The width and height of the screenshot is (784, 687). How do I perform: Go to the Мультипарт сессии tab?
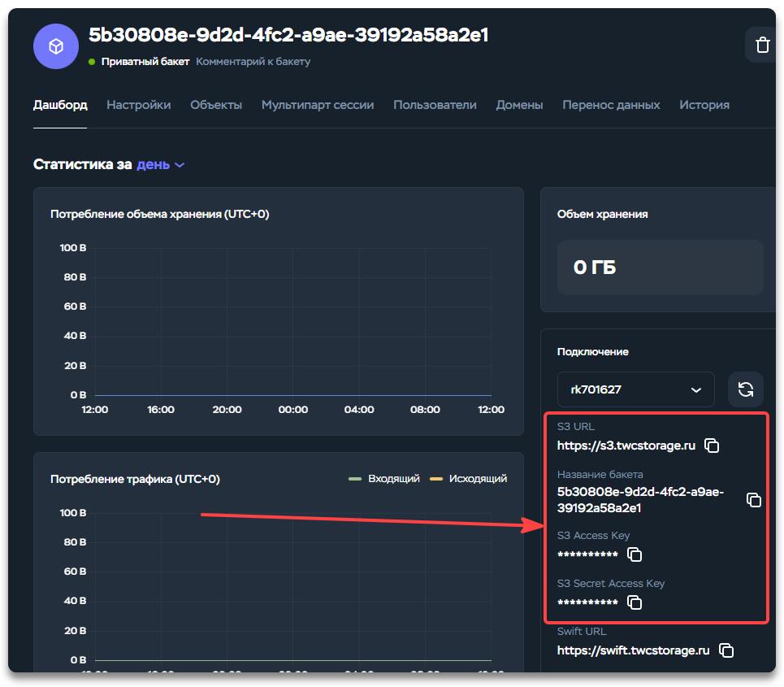(318, 105)
